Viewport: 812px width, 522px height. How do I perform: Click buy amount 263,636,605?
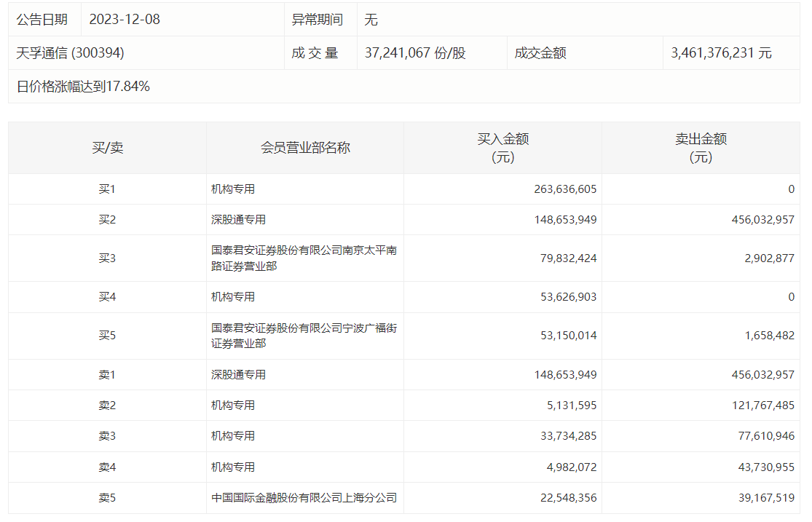click(565, 189)
